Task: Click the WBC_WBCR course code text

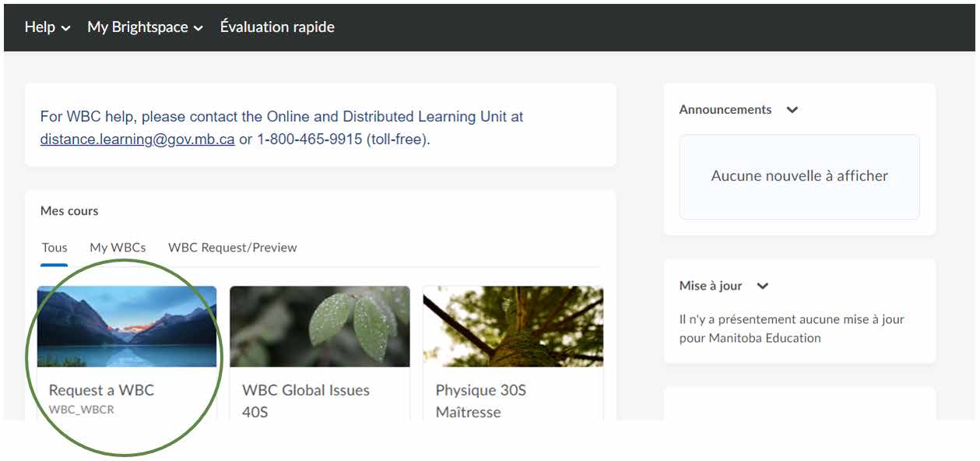Action: tap(82, 410)
